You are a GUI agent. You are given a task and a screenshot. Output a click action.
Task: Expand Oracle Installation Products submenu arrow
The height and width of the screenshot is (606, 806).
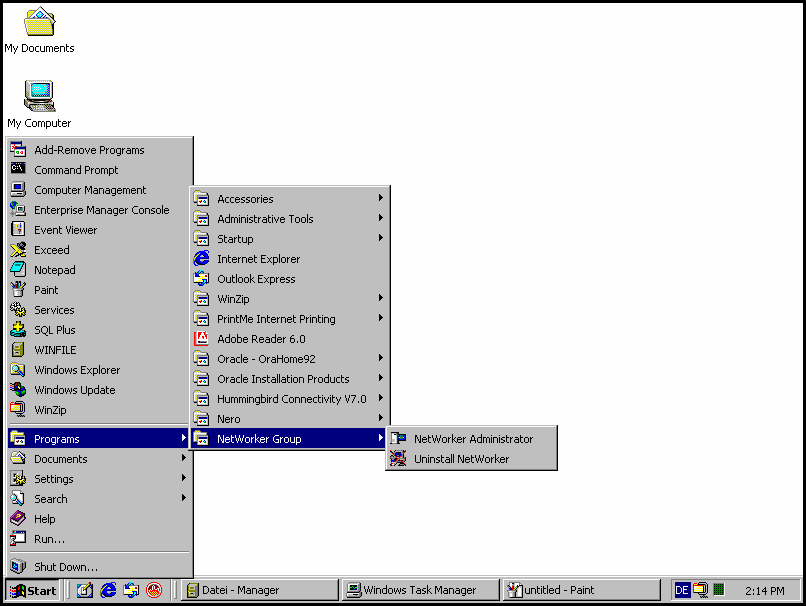pyautogui.click(x=381, y=378)
